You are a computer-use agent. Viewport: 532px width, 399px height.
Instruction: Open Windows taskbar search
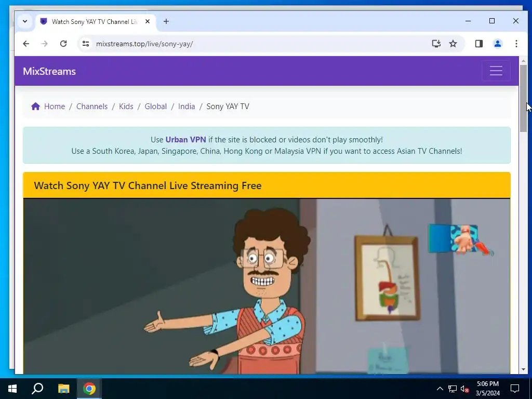pyautogui.click(x=37, y=389)
